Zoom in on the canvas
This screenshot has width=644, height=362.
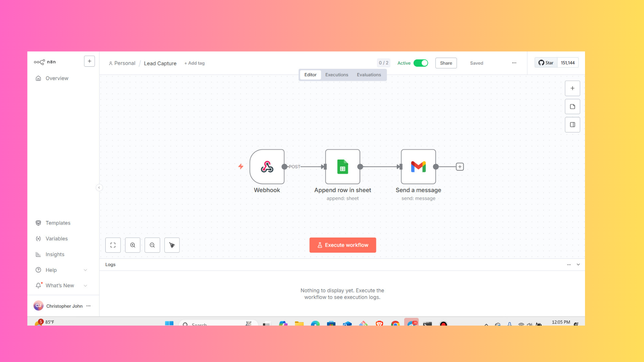click(133, 245)
